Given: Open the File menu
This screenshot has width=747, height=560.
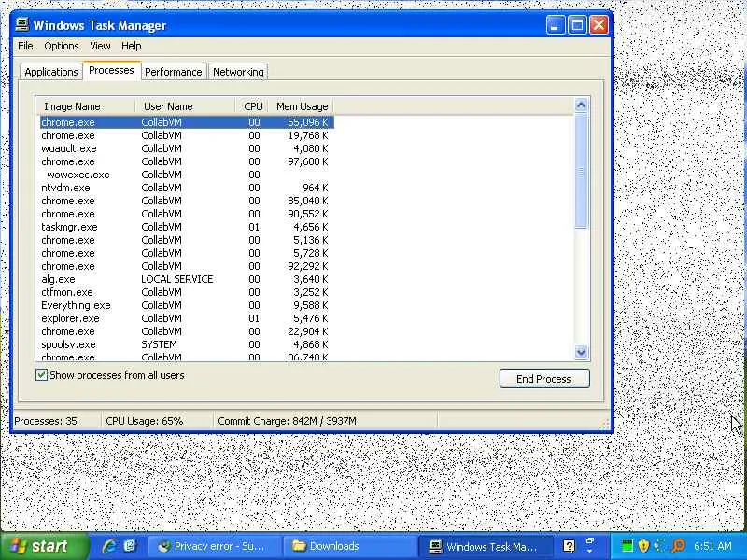Looking at the screenshot, I should [x=25, y=46].
